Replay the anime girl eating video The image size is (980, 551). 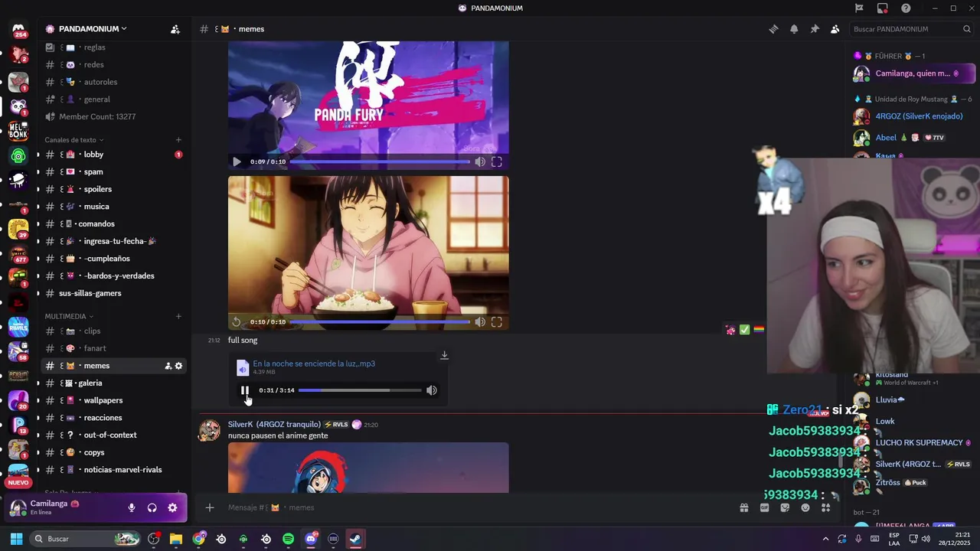237,322
